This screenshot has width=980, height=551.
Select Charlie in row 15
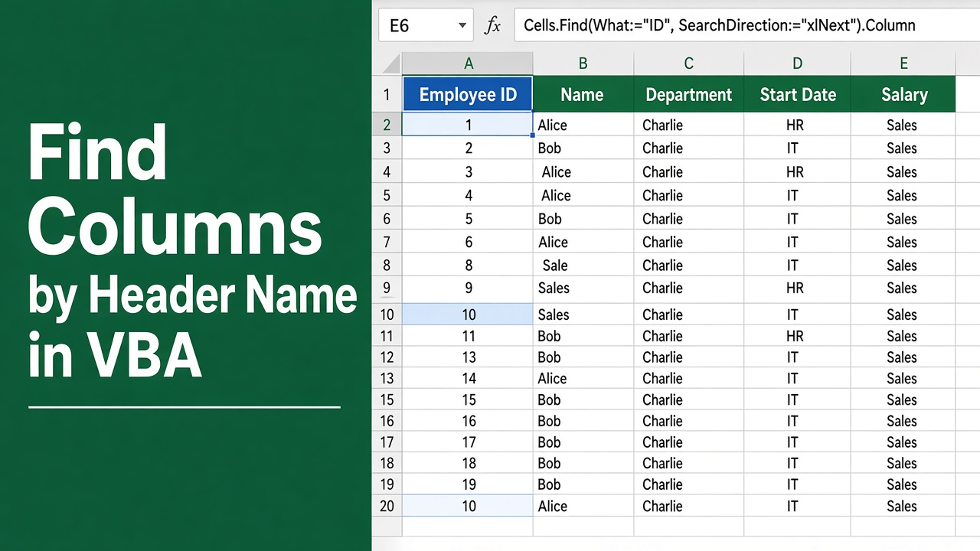tap(688, 399)
